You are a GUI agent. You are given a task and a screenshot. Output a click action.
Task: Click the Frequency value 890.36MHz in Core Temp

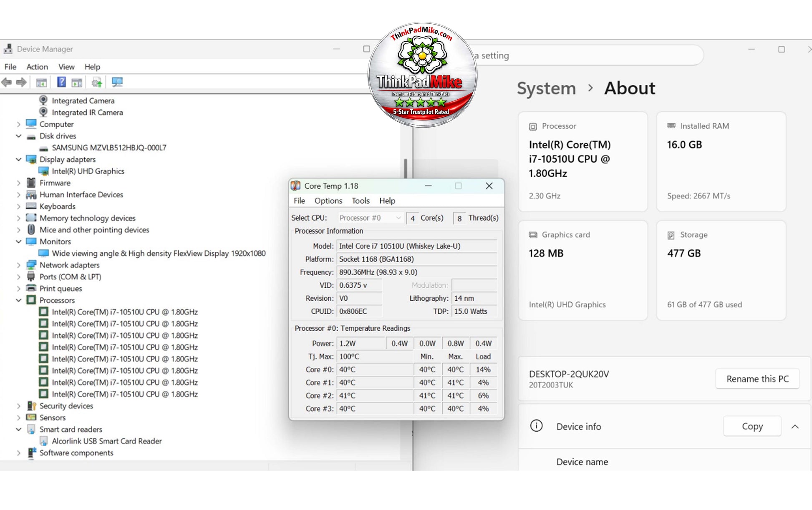[417, 272]
